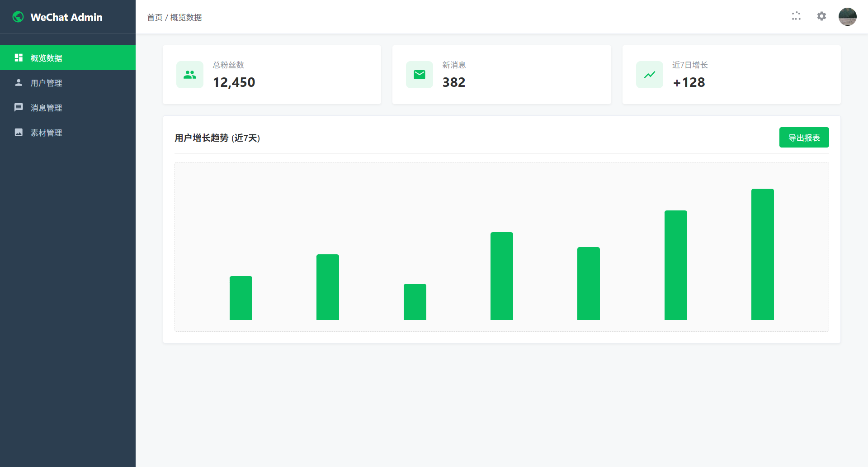
Task: Click the chat bubble icon beside 消息管理
Action: [19, 108]
